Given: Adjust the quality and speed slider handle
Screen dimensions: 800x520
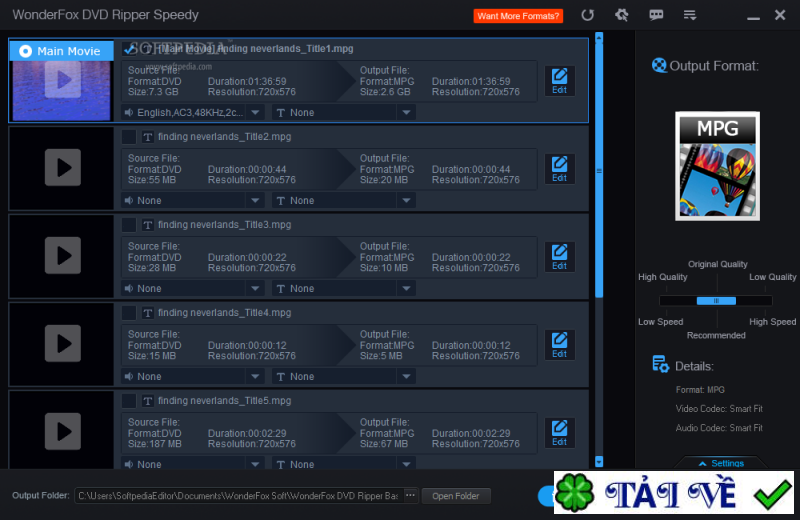Looking at the screenshot, I should pyautogui.click(x=716, y=301).
